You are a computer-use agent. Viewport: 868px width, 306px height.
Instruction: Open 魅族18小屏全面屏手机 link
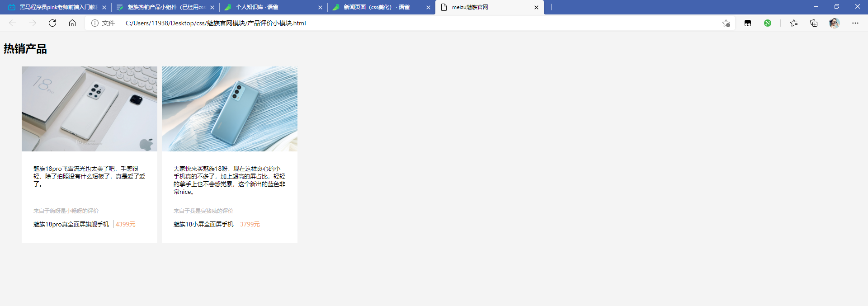click(x=203, y=224)
